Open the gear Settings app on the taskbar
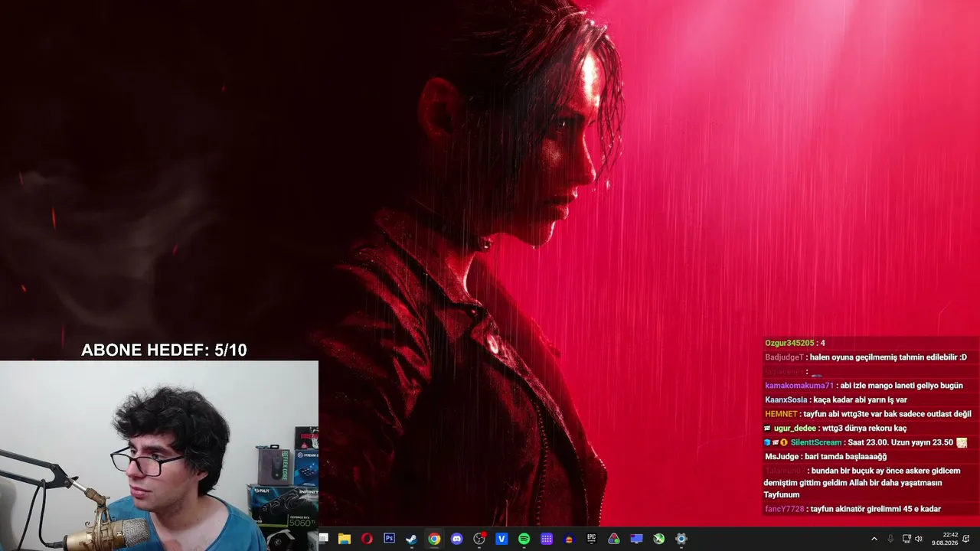The width and height of the screenshot is (980, 551). pyautogui.click(x=681, y=539)
